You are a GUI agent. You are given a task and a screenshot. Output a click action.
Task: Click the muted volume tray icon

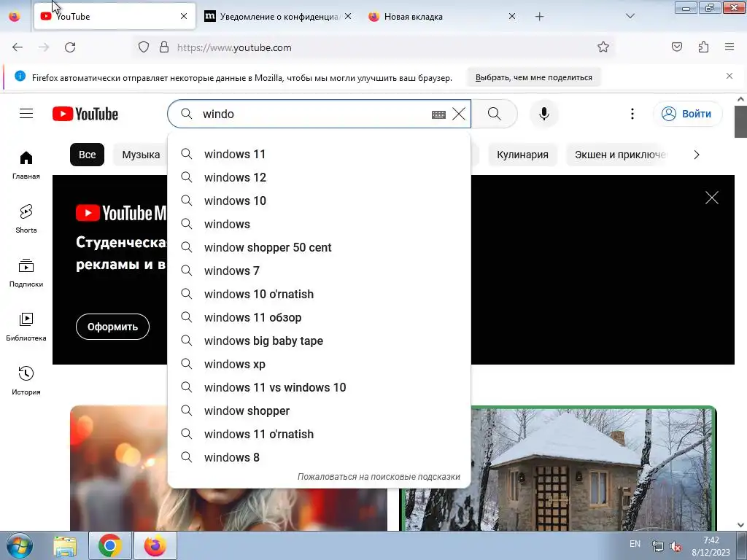coord(676,546)
